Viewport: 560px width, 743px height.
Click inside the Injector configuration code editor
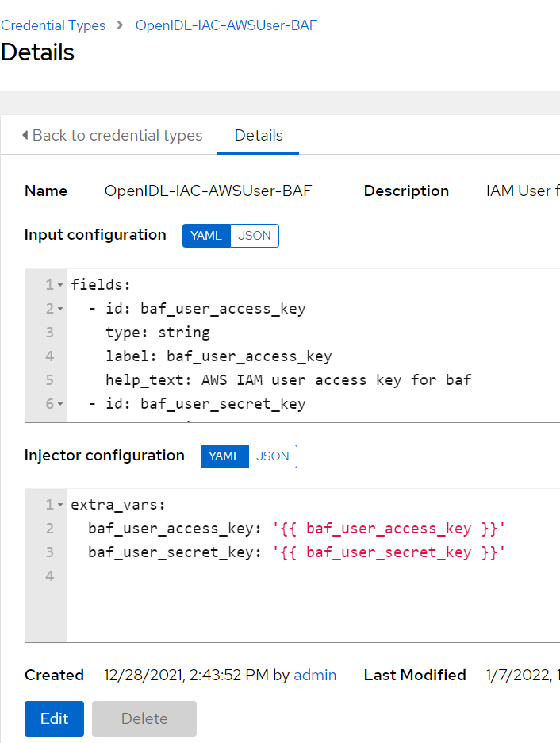(x=313, y=565)
